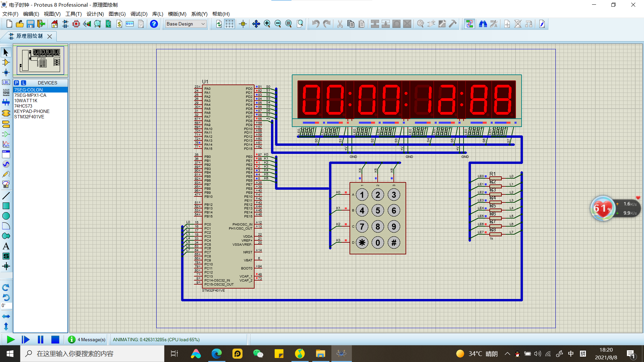Click the Open Project folder icon
The width and height of the screenshot is (644, 362).
click(x=20, y=24)
